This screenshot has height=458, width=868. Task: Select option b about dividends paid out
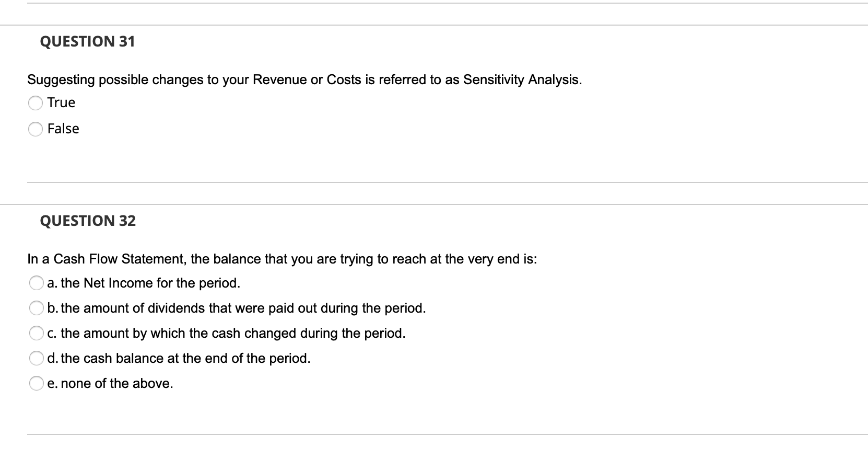(37, 308)
